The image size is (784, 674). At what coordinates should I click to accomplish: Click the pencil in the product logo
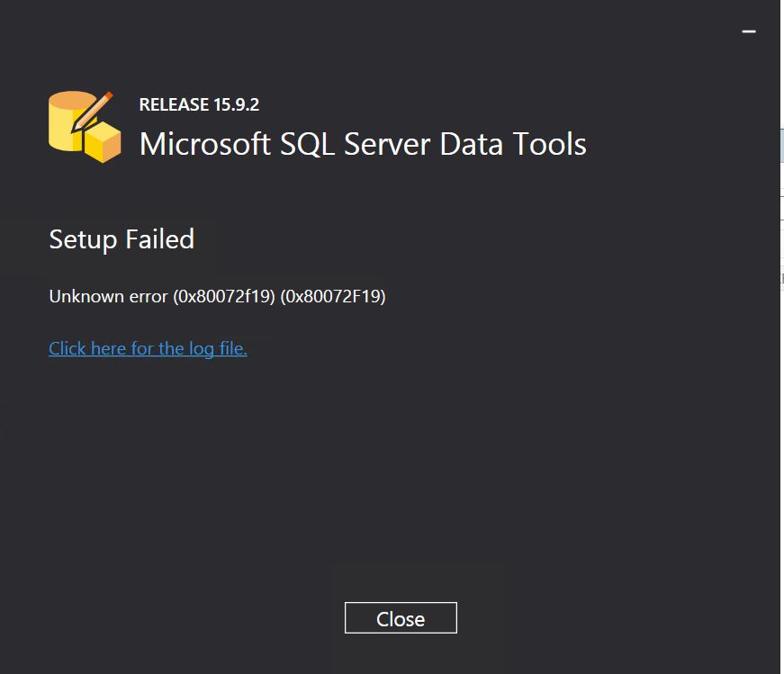point(94,110)
